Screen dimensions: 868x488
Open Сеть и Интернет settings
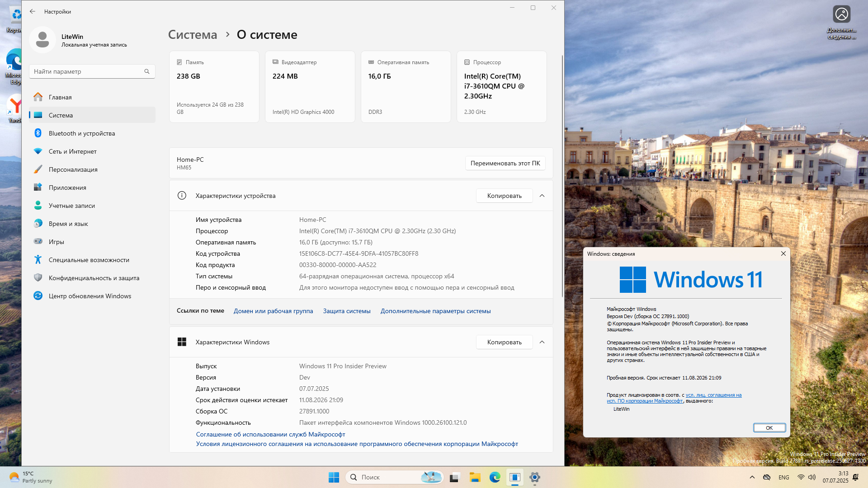(72, 151)
